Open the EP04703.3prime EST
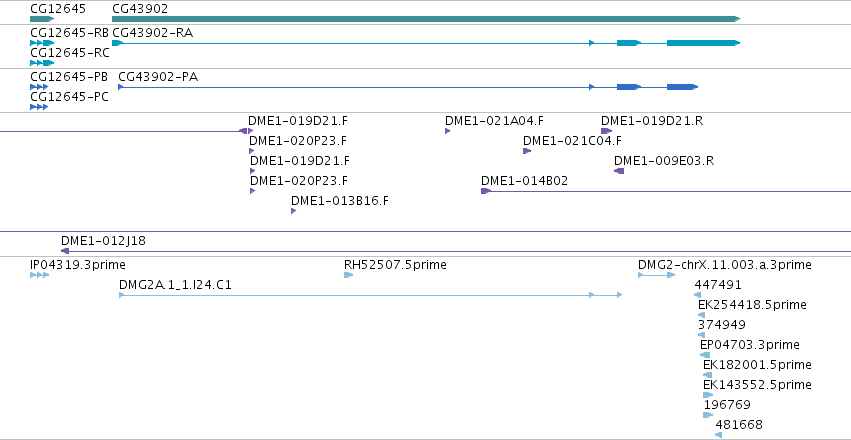The height and width of the screenshot is (440, 851). (706, 355)
